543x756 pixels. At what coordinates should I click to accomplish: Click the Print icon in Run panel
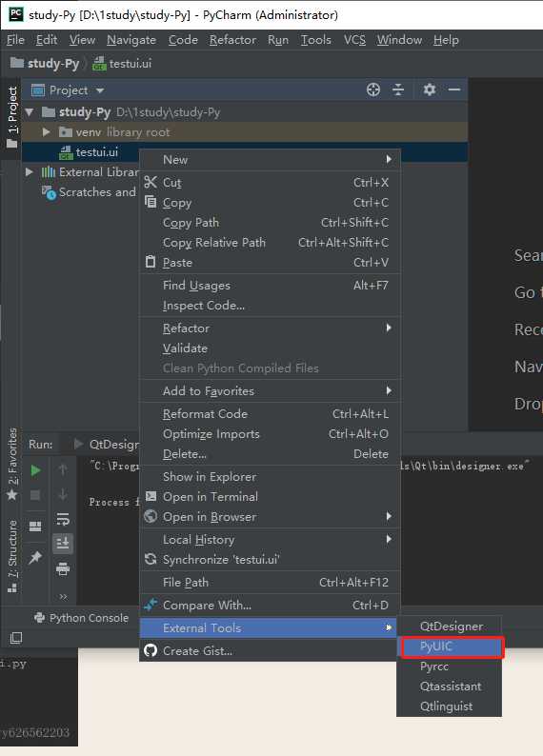tap(63, 569)
